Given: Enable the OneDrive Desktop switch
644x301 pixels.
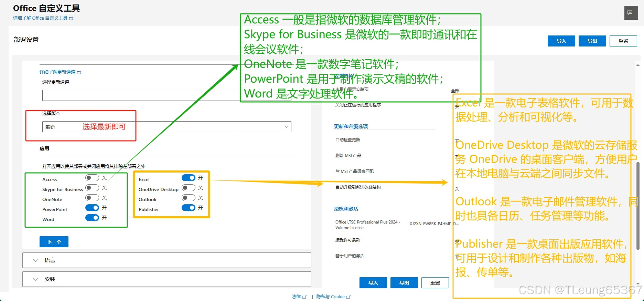Looking at the screenshot, I should [189, 188].
